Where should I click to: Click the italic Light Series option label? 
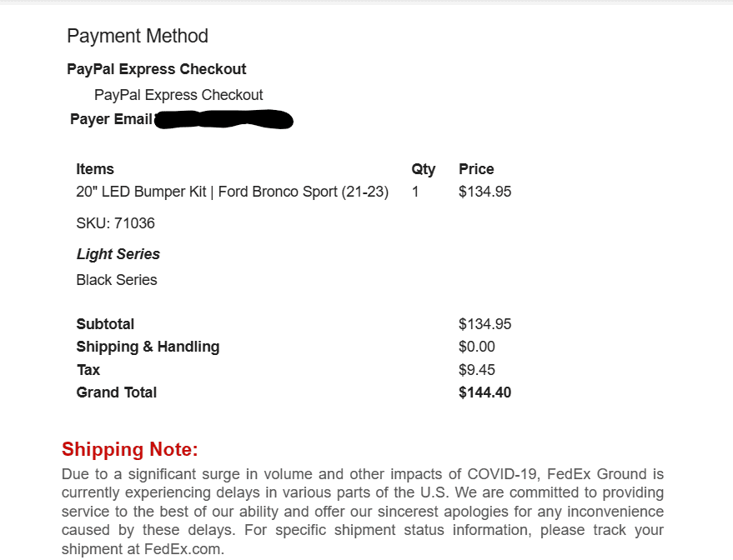(x=118, y=254)
